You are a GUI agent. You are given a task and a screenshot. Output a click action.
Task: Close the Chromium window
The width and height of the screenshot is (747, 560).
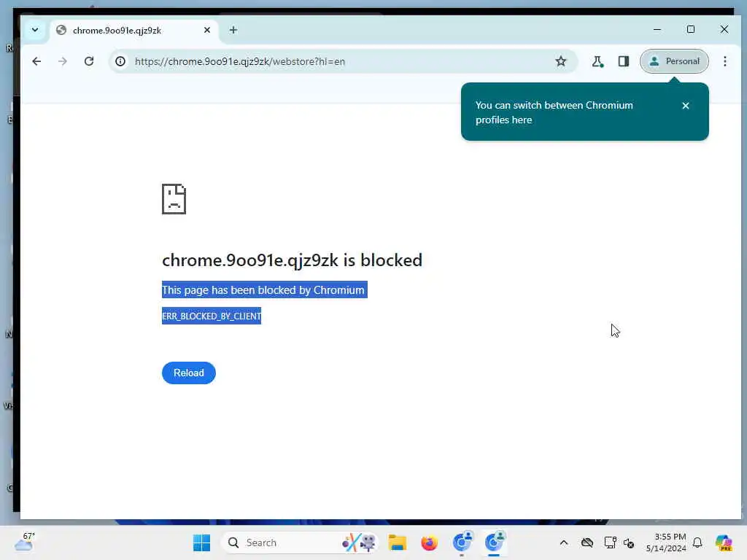pyautogui.click(x=724, y=29)
